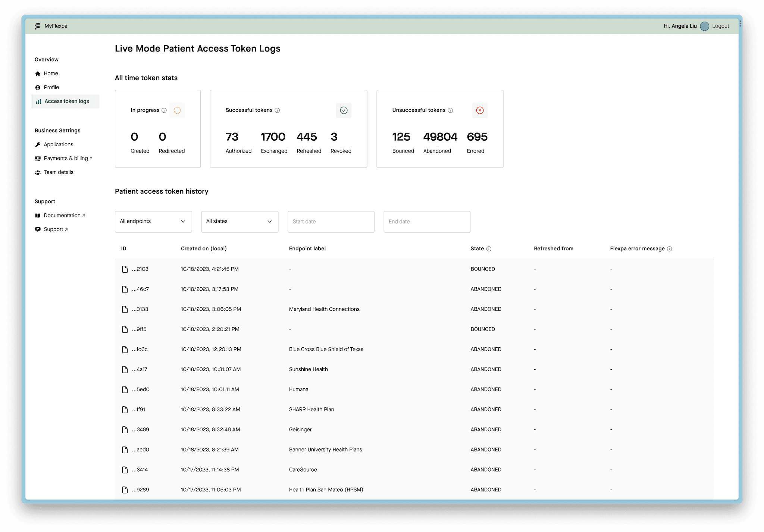The image size is (764, 532).
Task: Open document icon for token ...3414
Action: click(x=125, y=470)
